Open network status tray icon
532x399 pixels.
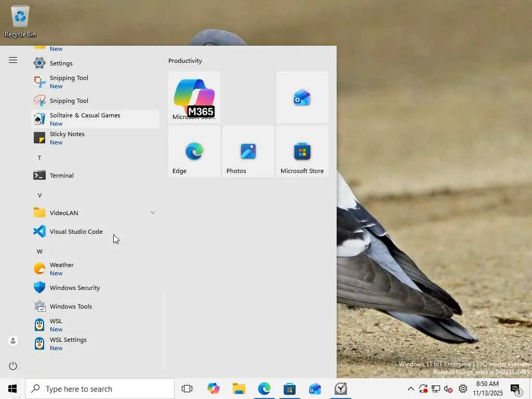click(x=436, y=389)
